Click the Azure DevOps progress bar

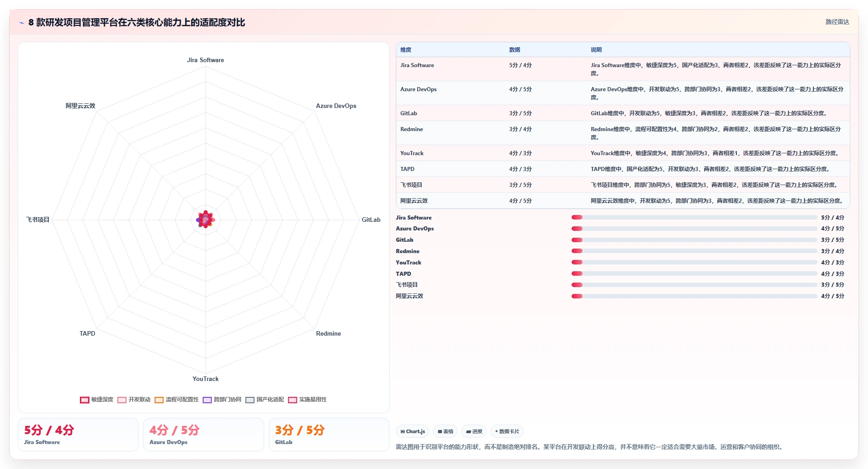(694, 229)
